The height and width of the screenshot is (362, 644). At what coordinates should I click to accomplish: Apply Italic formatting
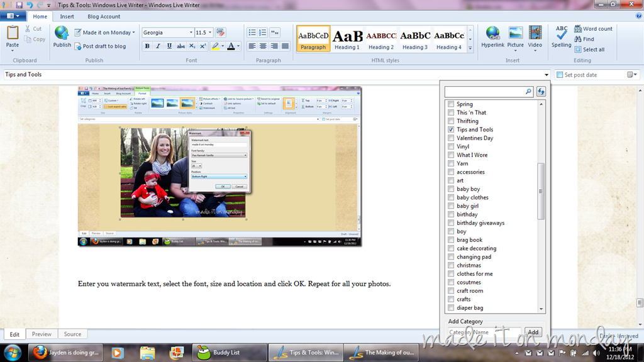[x=158, y=46]
